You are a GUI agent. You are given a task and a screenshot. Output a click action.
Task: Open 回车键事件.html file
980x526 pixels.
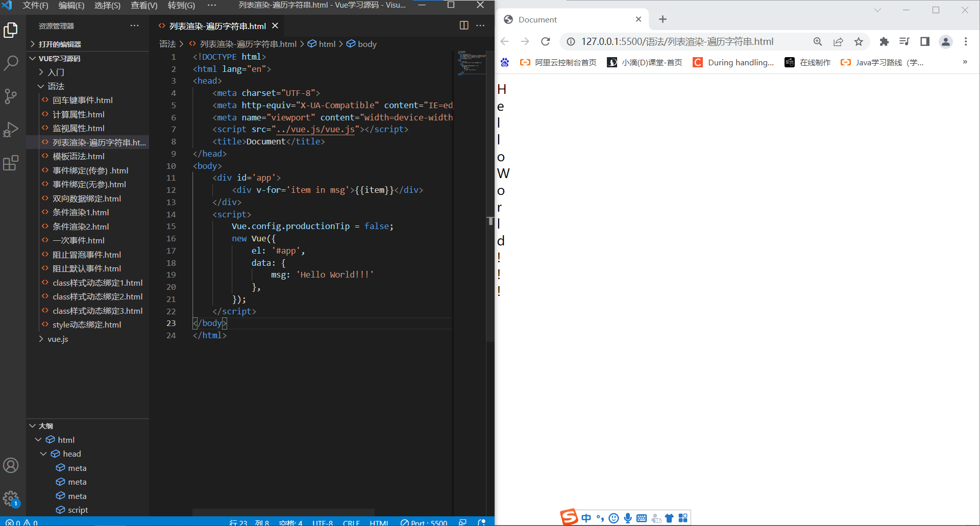click(x=83, y=101)
